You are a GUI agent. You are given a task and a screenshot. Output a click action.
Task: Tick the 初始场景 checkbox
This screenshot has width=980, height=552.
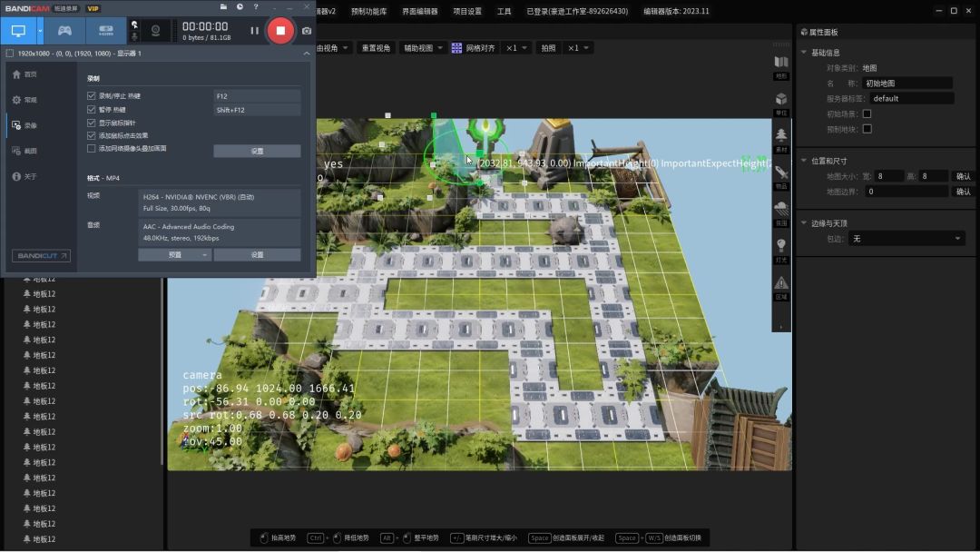coord(867,113)
